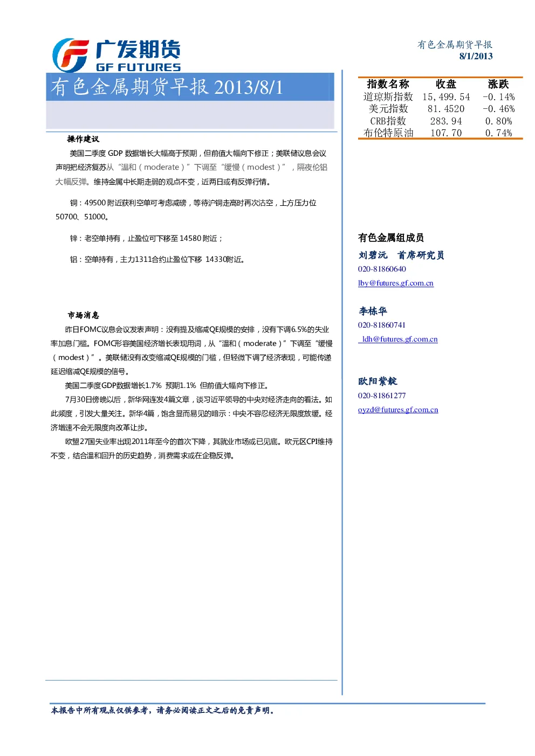Open the lby@futures.gf.com.cn email link

[x=395, y=283]
